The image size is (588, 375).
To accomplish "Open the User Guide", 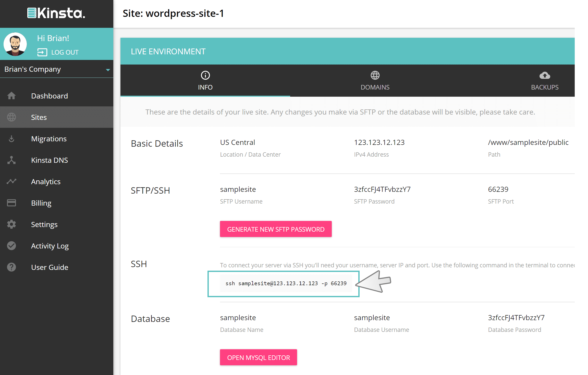I will click(x=50, y=267).
